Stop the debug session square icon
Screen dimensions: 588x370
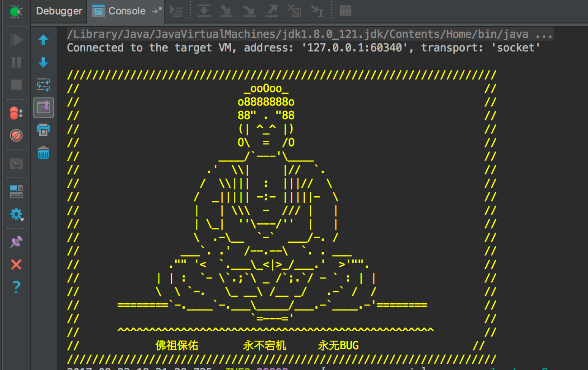(16, 85)
